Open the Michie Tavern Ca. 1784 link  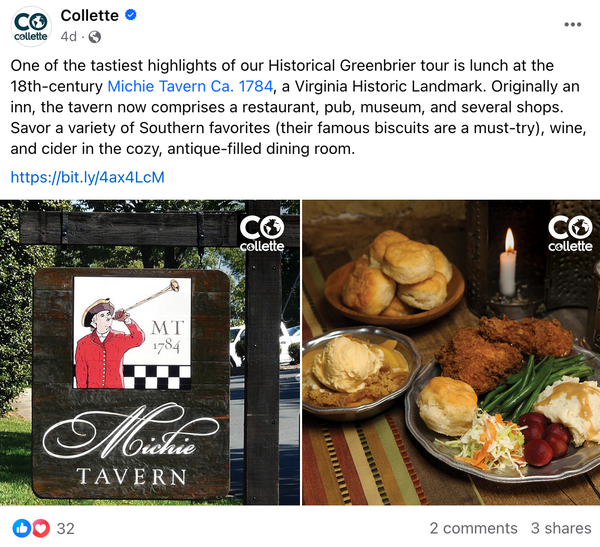(190, 86)
